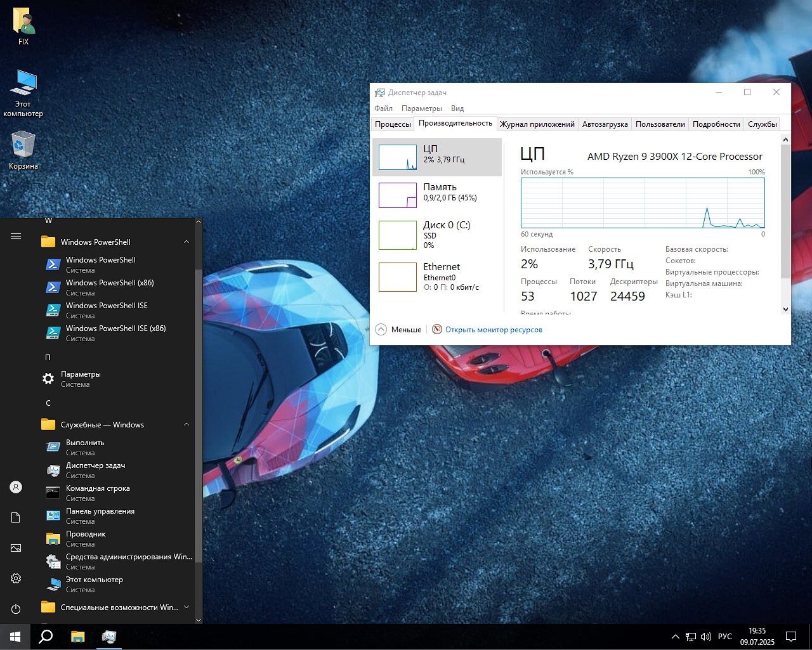Open the notification center icon
This screenshot has width=812, height=650.
coord(791,637)
